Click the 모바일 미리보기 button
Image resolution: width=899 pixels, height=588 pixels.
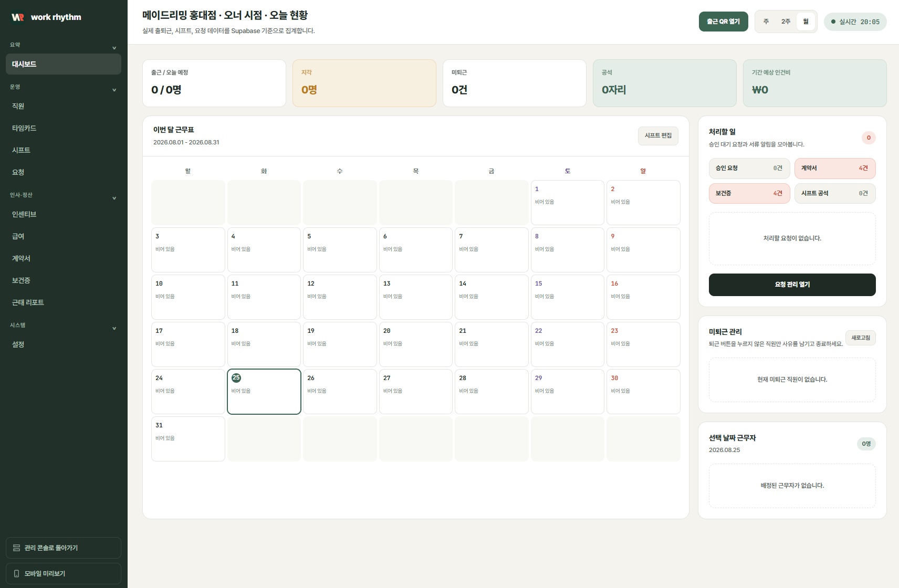(64, 573)
